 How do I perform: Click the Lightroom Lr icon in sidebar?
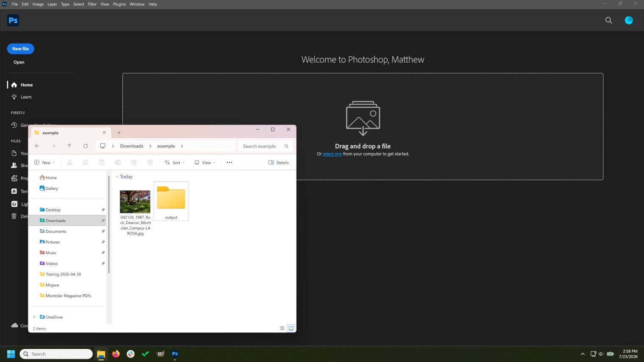click(14, 204)
